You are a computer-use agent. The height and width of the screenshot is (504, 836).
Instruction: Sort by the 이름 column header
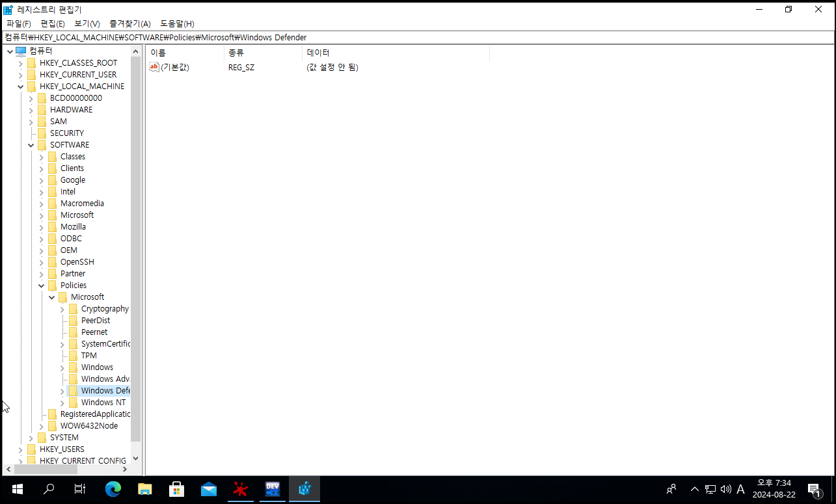coord(185,53)
